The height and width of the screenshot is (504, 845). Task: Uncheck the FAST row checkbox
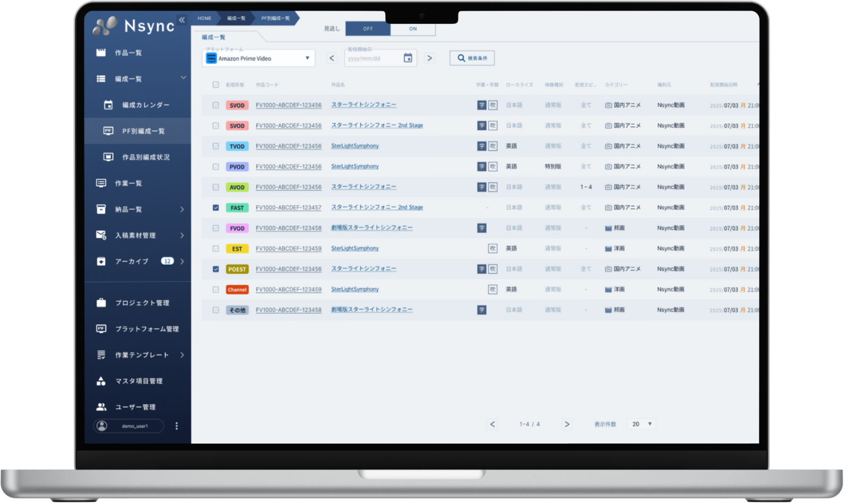click(x=216, y=208)
